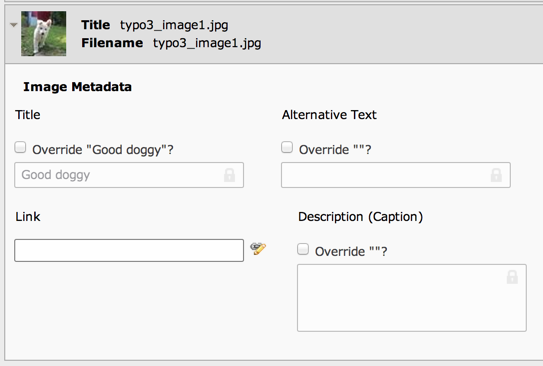The width and height of the screenshot is (543, 366).
Task: Click the Description caption text area
Action: click(x=412, y=298)
